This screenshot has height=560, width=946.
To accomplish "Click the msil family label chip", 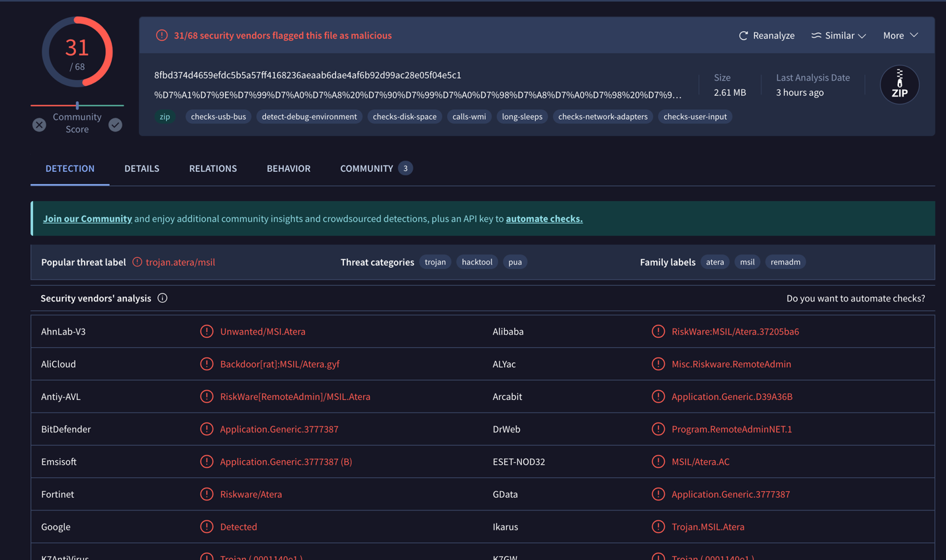I will [747, 262].
